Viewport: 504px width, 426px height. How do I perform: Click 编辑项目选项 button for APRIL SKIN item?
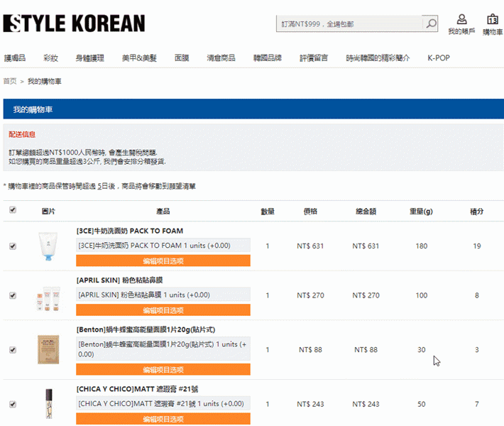[x=163, y=310]
